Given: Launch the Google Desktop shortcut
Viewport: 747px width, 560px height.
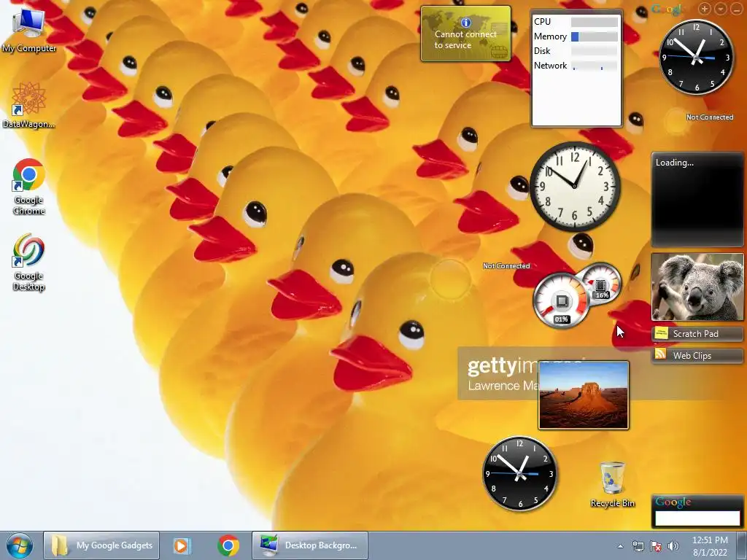Looking at the screenshot, I should click(28, 262).
